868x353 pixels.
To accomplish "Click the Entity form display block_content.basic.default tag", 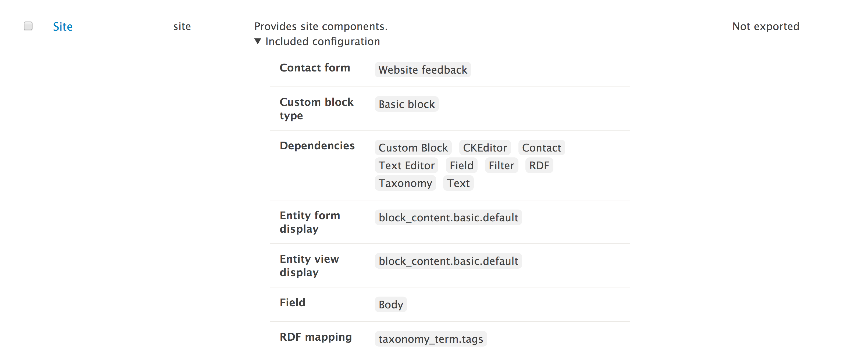I will tap(448, 217).
